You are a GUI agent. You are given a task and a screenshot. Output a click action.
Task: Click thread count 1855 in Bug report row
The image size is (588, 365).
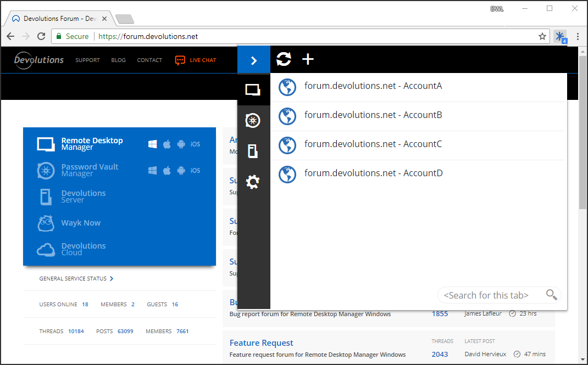pos(440,314)
